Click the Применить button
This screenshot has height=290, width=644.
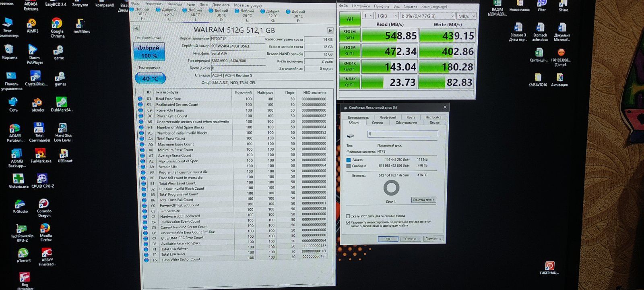(x=433, y=238)
